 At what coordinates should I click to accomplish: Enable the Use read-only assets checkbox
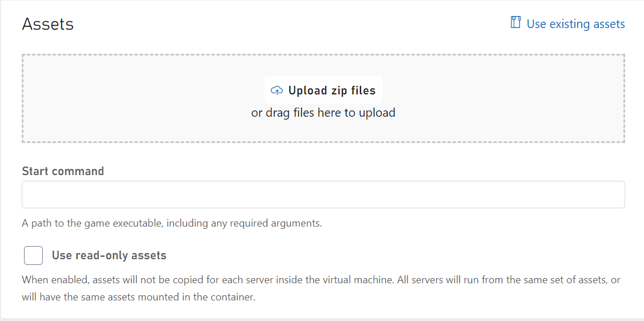pos(33,256)
